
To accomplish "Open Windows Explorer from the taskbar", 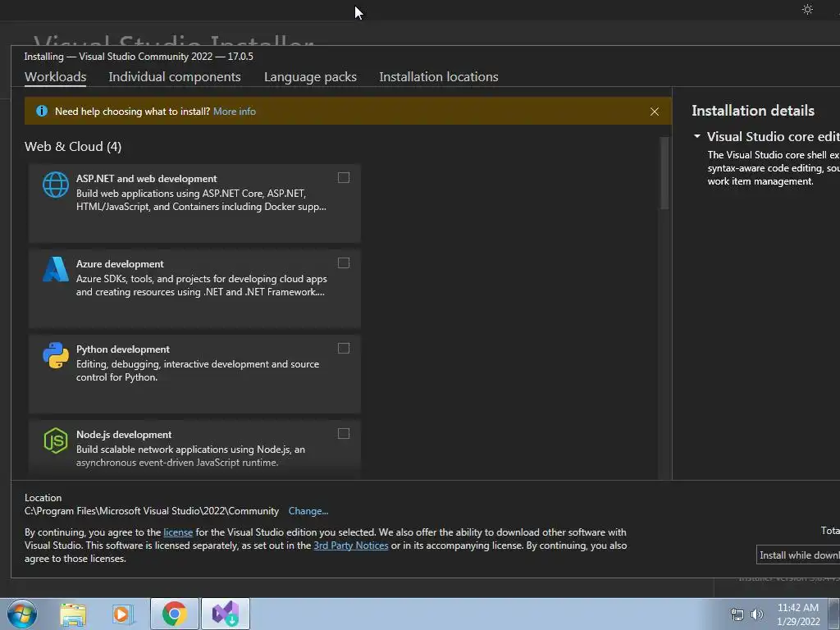I will coord(73,614).
